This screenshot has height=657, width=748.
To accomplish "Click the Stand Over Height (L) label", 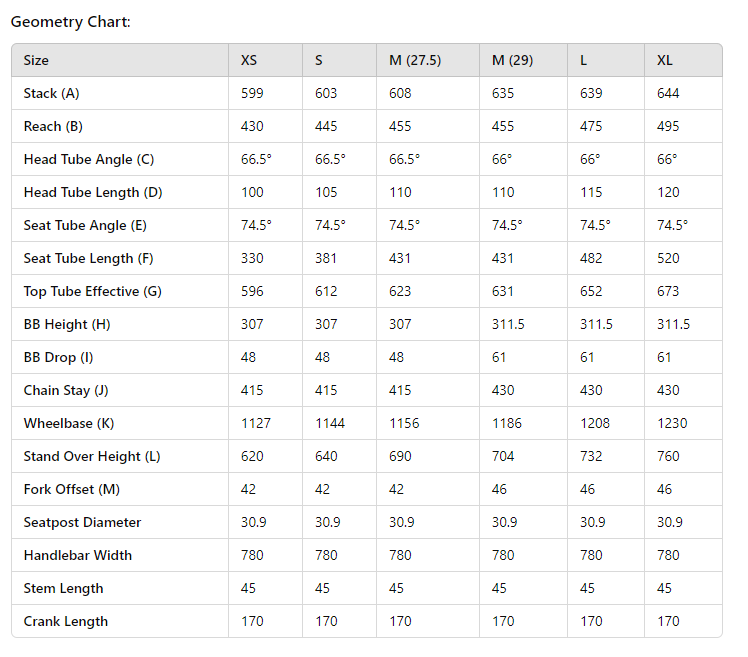I will (92, 456).
